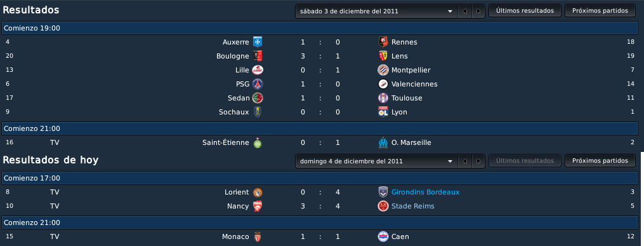Click the Montpellier club crest
Image resolution: width=644 pixels, height=246 pixels.
pyautogui.click(x=383, y=70)
